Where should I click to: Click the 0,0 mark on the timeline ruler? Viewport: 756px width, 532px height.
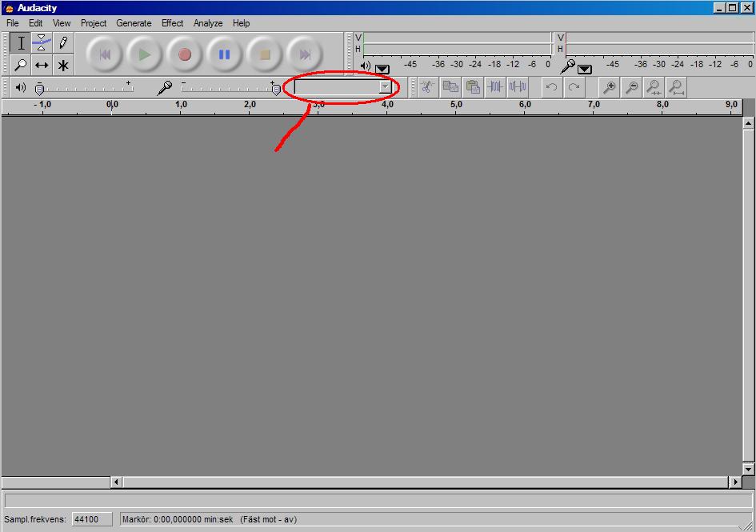[x=112, y=104]
